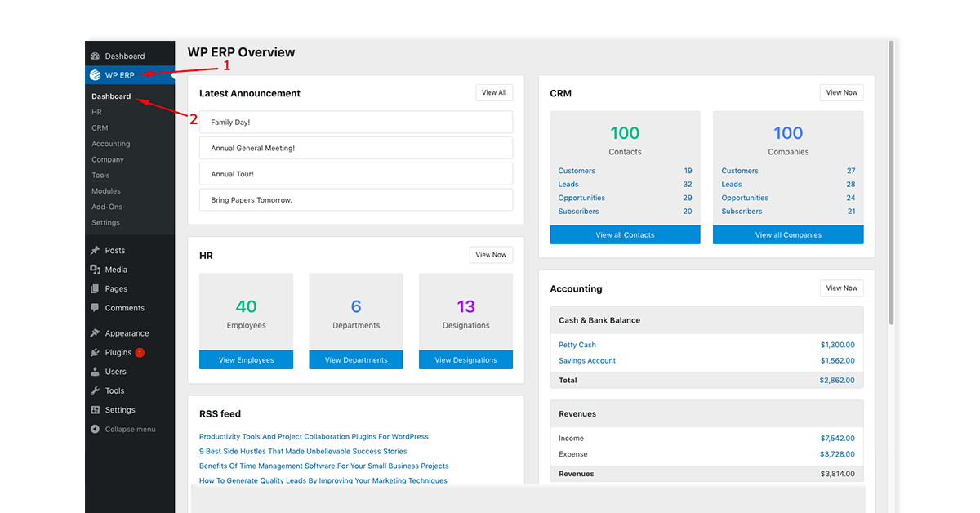The width and height of the screenshot is (980, 513).
Task: Click the Customers link under Companies
Action: point(740,171)
